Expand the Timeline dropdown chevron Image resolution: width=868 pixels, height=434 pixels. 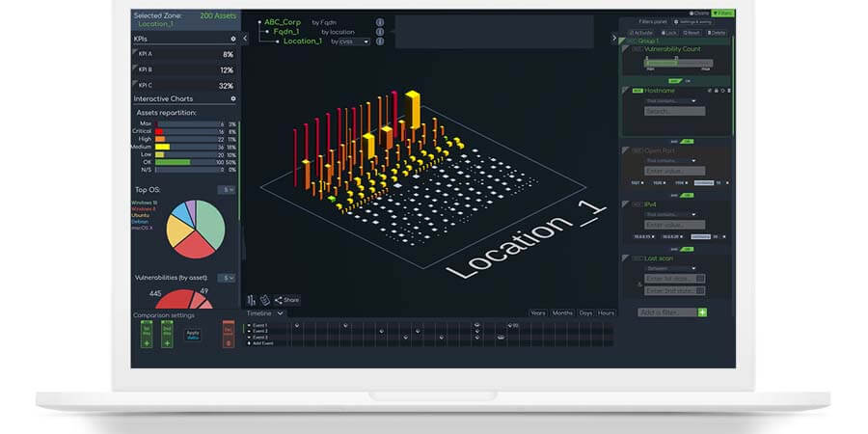click(280, 313)
